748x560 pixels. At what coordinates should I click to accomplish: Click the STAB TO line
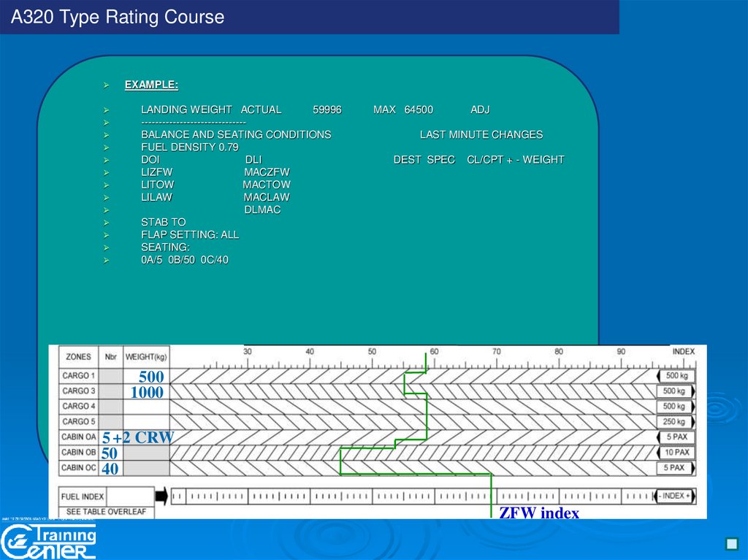[163, 222]
